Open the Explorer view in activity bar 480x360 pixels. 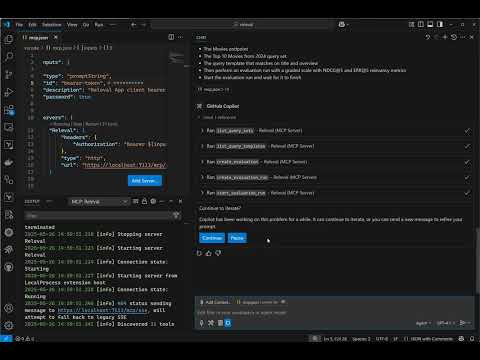pos(9,39)
